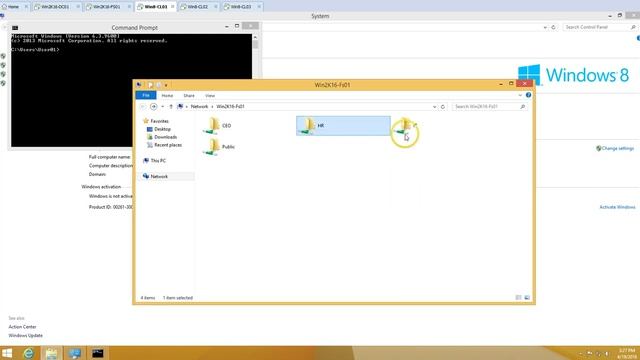This screenshot has height=360, width=640.
Task: Open Action Center link
Action: pos(22,327)
